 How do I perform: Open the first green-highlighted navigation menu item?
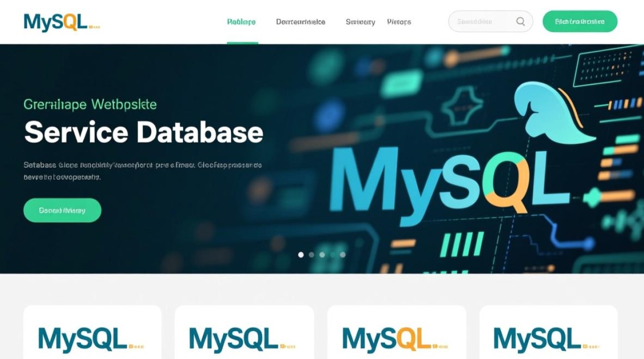coord(242,21)
